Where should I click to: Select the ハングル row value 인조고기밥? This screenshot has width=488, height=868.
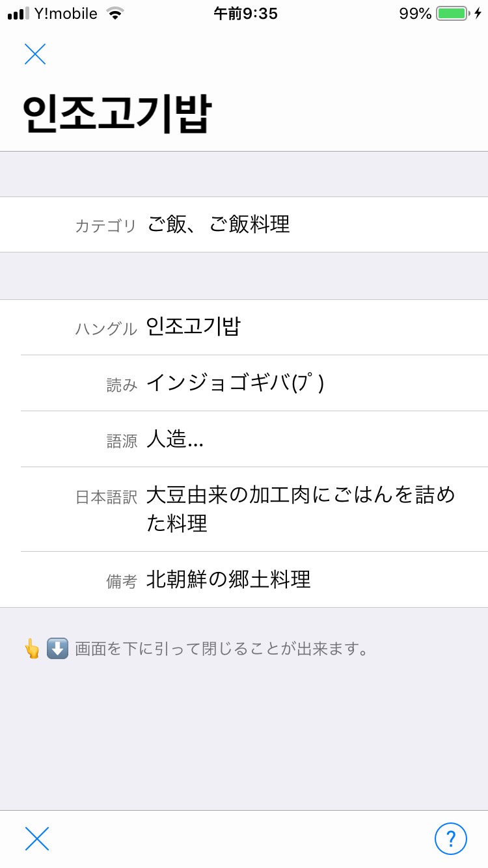tap(193, 327)
